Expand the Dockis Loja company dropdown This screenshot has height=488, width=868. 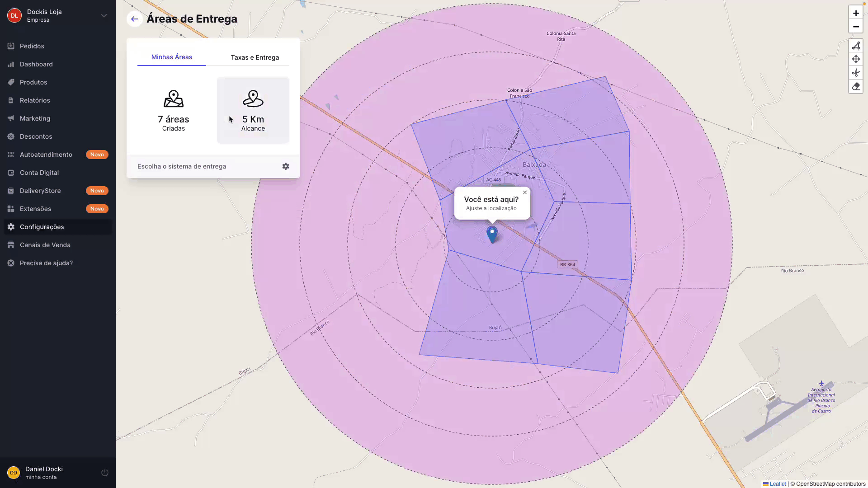(104, 15)
